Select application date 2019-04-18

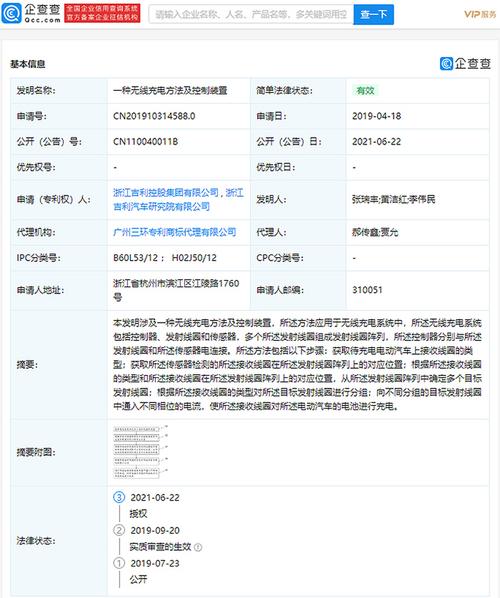[x=377, y=116]
